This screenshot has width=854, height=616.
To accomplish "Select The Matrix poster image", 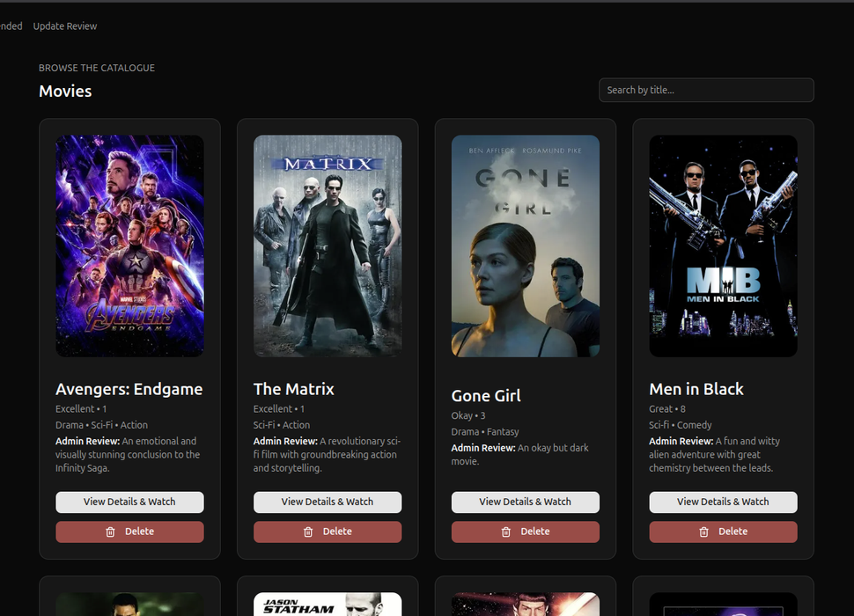I will tap(328, 246).
